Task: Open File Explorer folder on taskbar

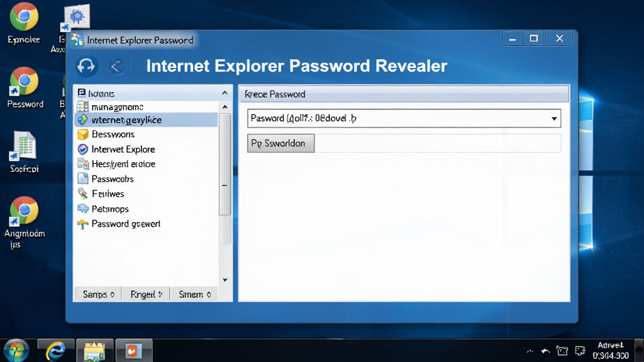Action: click(x=94, y=351)
